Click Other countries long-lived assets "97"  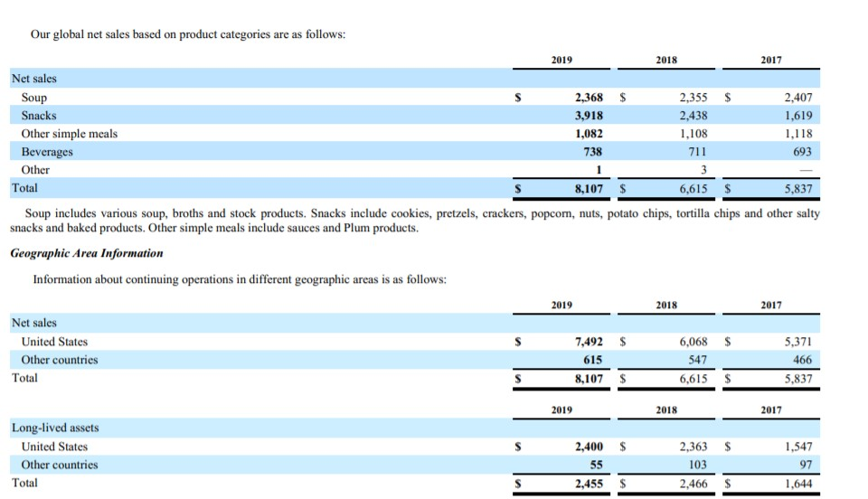point(806,465)
